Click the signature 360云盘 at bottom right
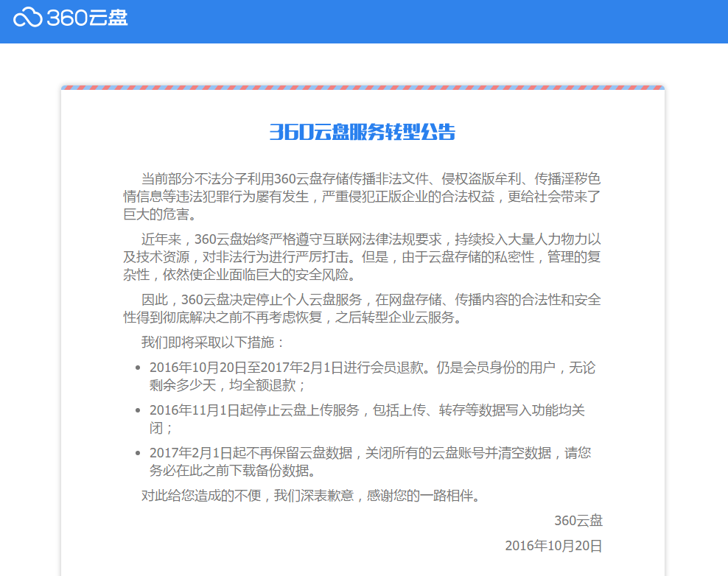 click(578, 520)
